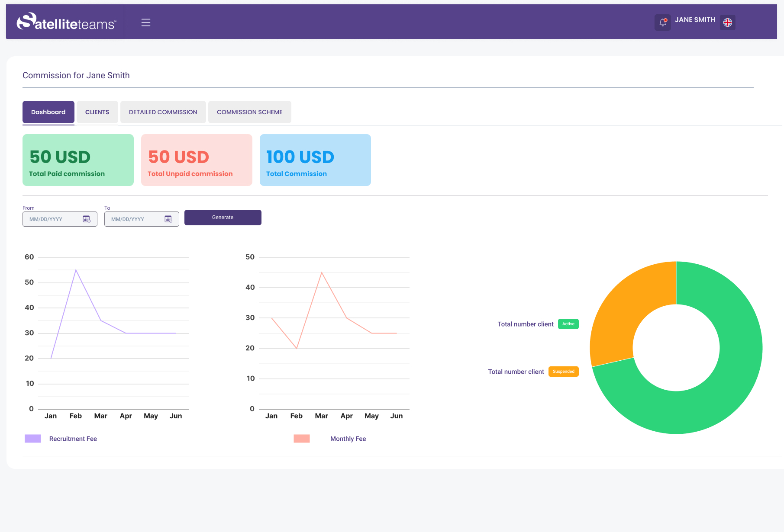
Task: Click the From date input field
Action: [x=52, y=219]
